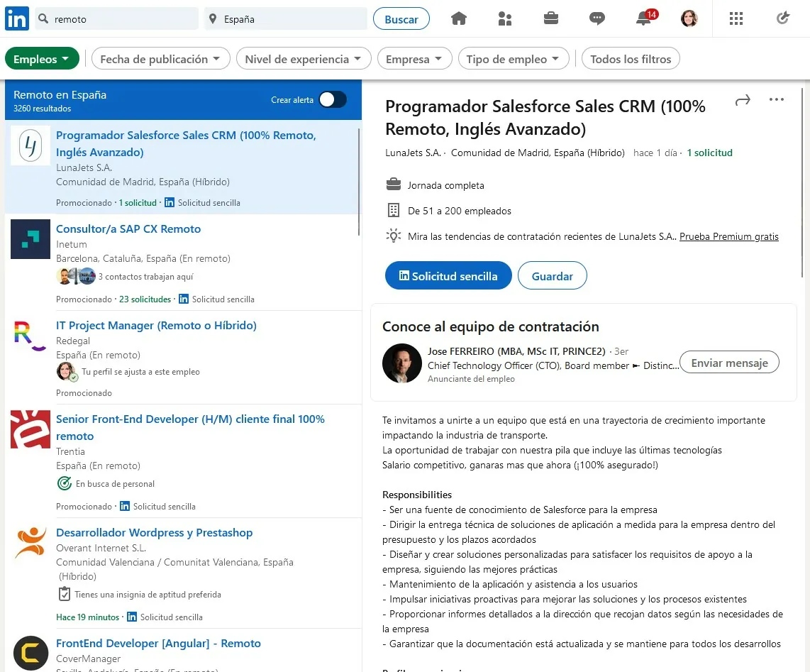Click LunaJets S.A. in job detail header
Image resolution: width=810 pixels, height=672 pixels.
[x=413, y=153]
